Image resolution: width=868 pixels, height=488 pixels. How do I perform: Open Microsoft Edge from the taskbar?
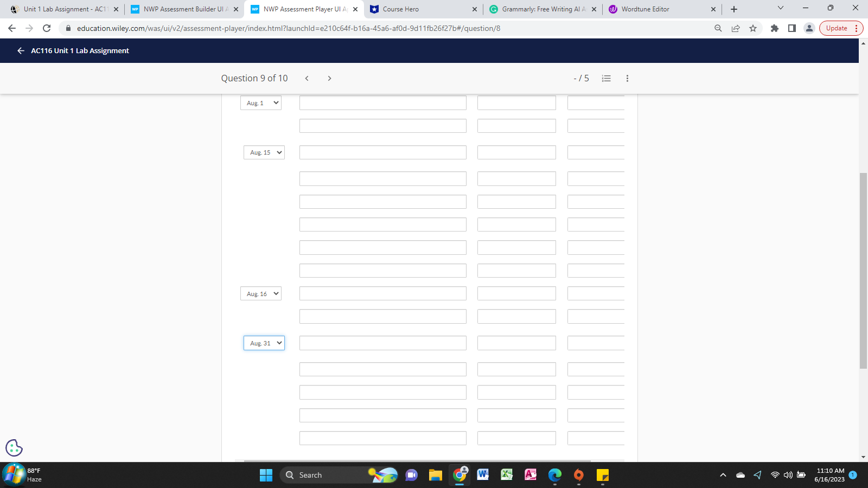coord(555,475)
